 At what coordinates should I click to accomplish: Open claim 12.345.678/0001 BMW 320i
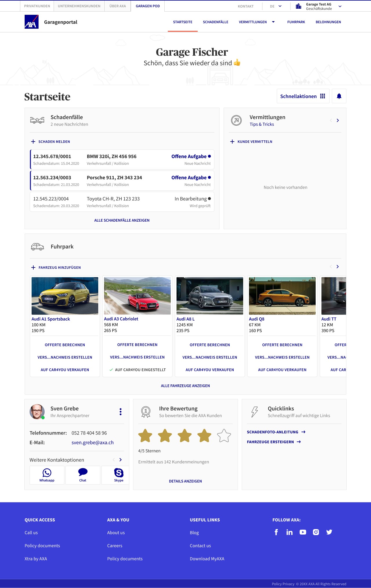122,159
